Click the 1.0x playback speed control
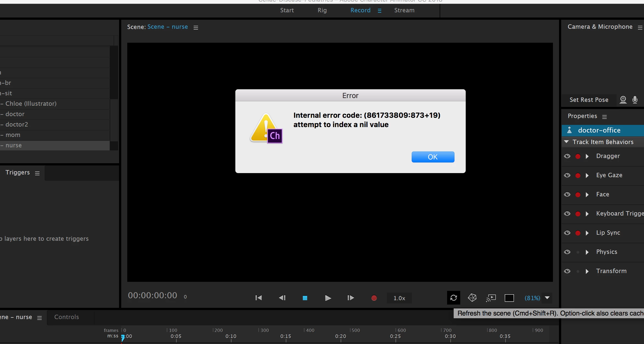Image resolution: width=644 pixels, height=344 pixels. point(399,298)
